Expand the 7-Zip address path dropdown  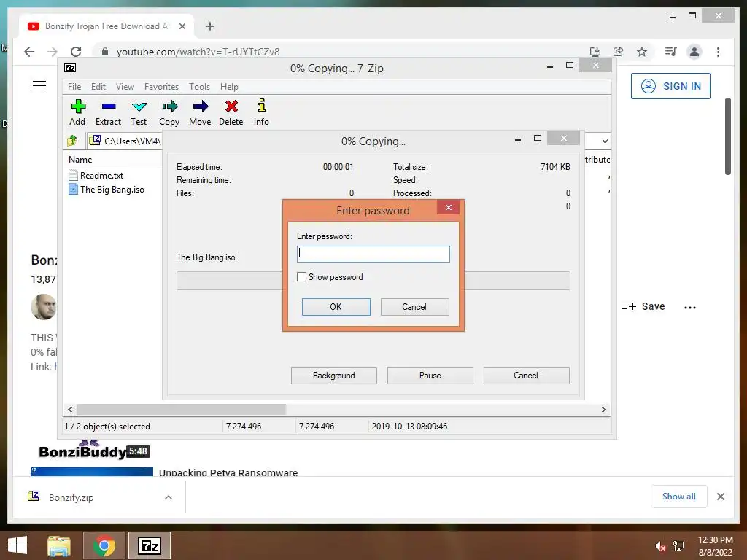point(605,141)
